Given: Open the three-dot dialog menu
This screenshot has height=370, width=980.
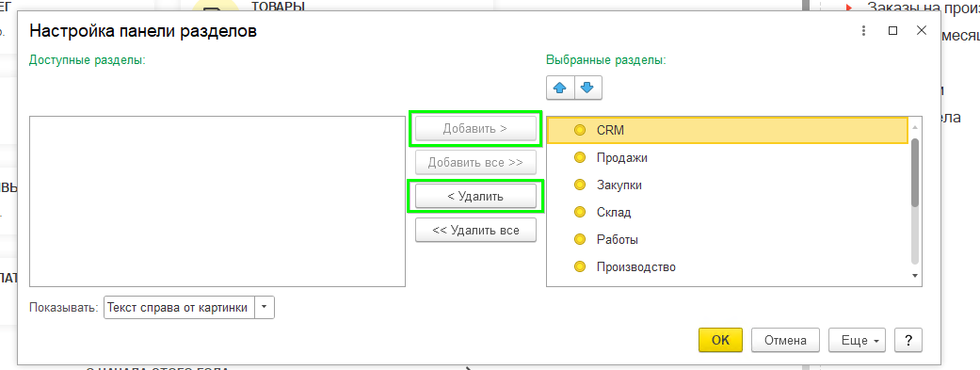Looking at the screenshot, I should (864, 31).
